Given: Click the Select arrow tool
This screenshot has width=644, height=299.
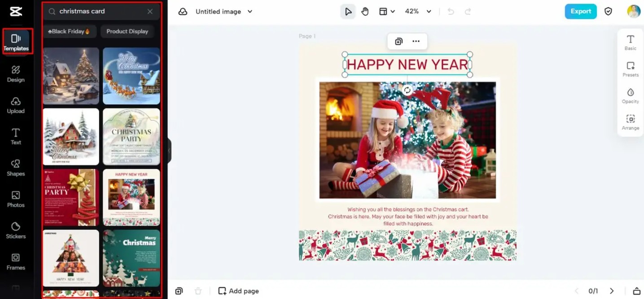Looking at the screenshot, I should click(348, 12).
